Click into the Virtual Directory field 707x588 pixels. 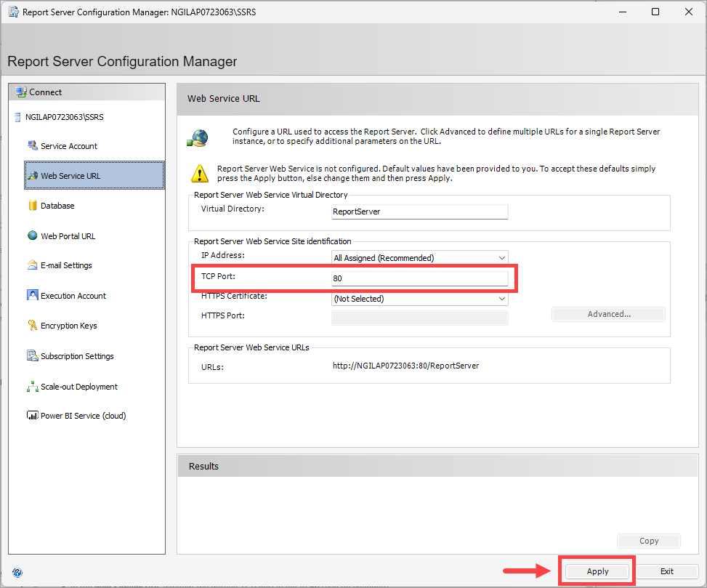(x=420, y=212)
